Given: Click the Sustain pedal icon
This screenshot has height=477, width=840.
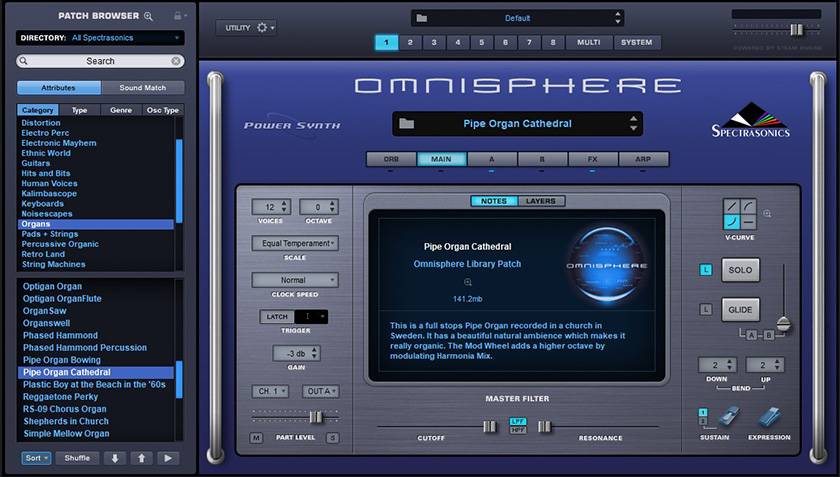Looking at the screenshot, I should point(729,416).
